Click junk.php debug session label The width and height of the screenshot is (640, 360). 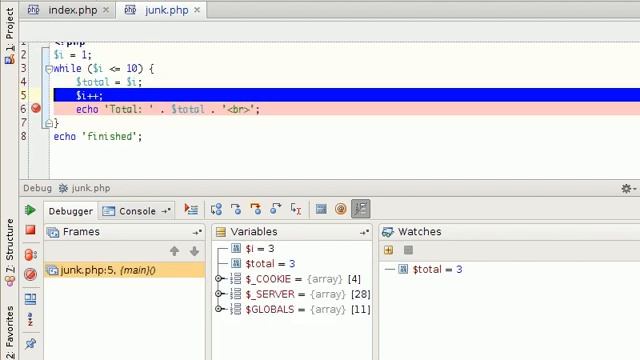coord(85,188)
